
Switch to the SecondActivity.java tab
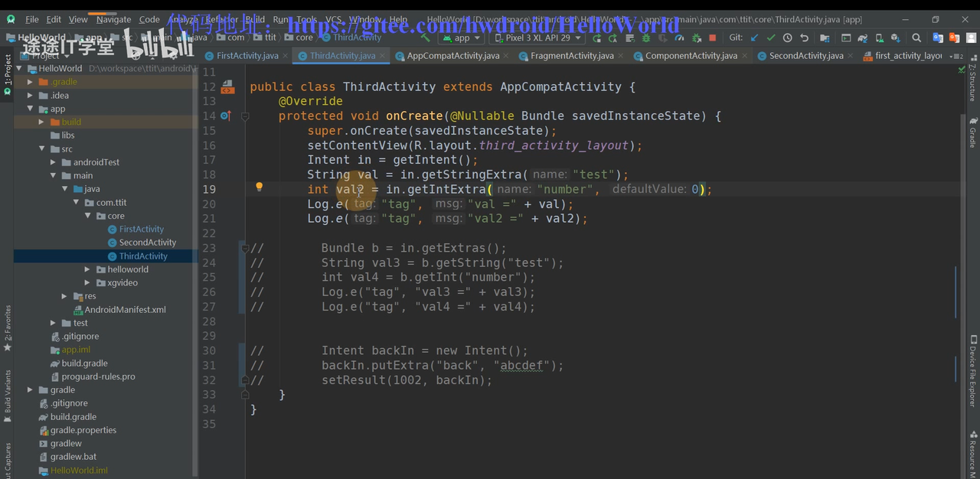pyautogui.click(x=806, y=56)
